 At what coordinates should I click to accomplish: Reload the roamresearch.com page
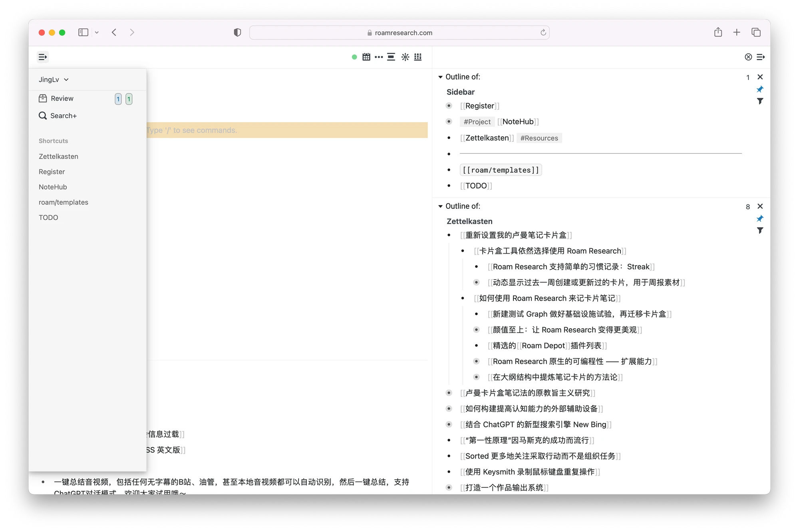click(x=543, y=32)
